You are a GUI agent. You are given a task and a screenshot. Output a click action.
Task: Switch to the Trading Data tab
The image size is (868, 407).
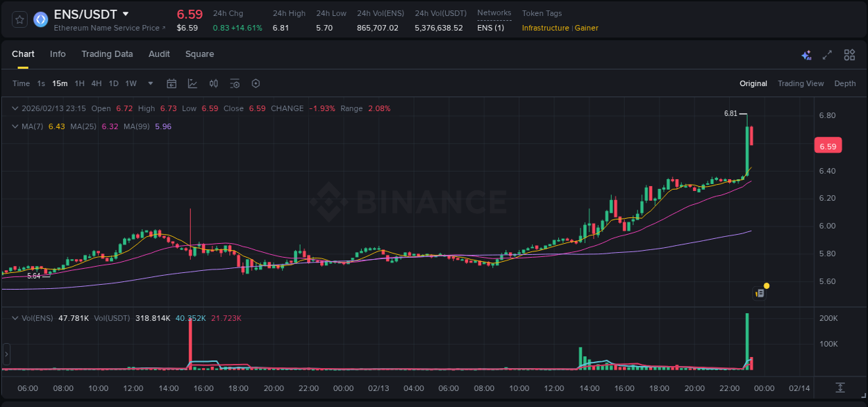107,53
